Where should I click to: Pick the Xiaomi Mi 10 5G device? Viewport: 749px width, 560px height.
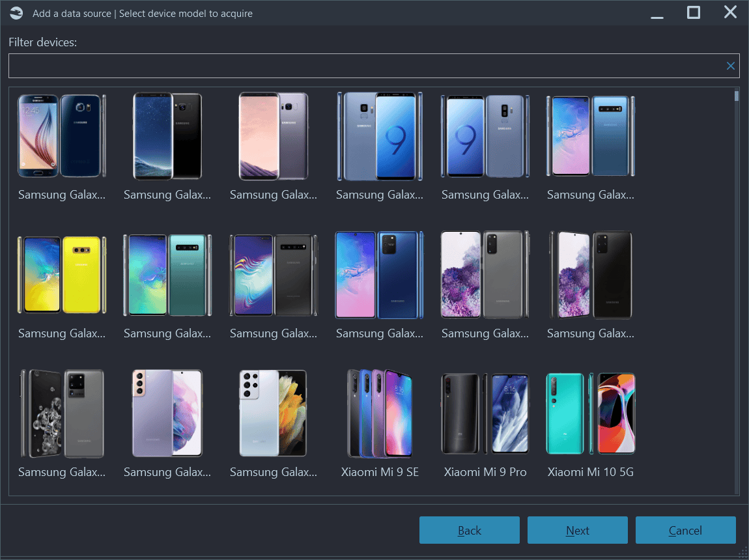tap(591, 424)
